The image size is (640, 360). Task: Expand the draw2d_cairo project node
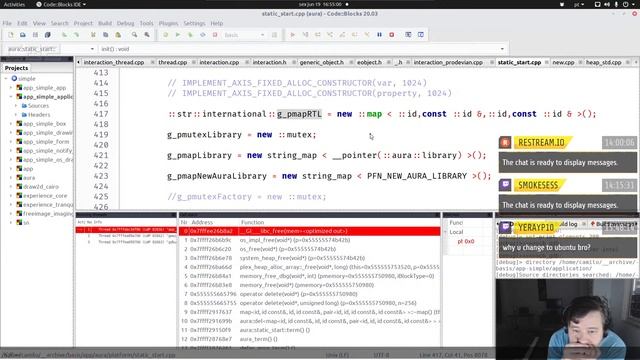11,187
